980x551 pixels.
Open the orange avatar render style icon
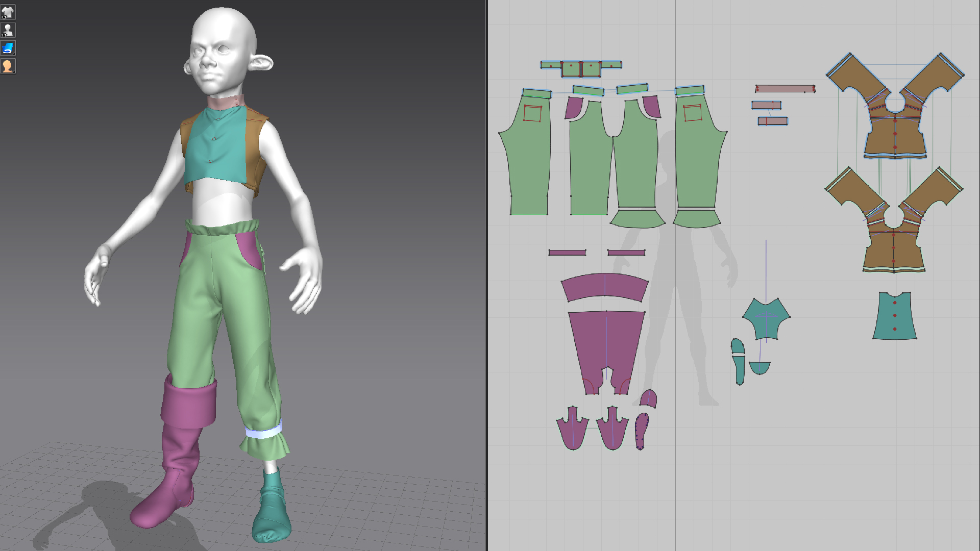(x=8, y=66)
